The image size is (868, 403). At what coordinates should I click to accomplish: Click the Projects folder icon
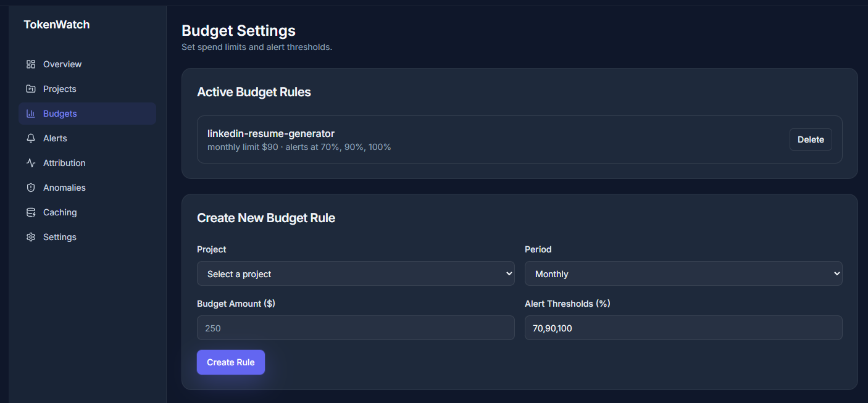pyautogui.click(x=31, y=89)
